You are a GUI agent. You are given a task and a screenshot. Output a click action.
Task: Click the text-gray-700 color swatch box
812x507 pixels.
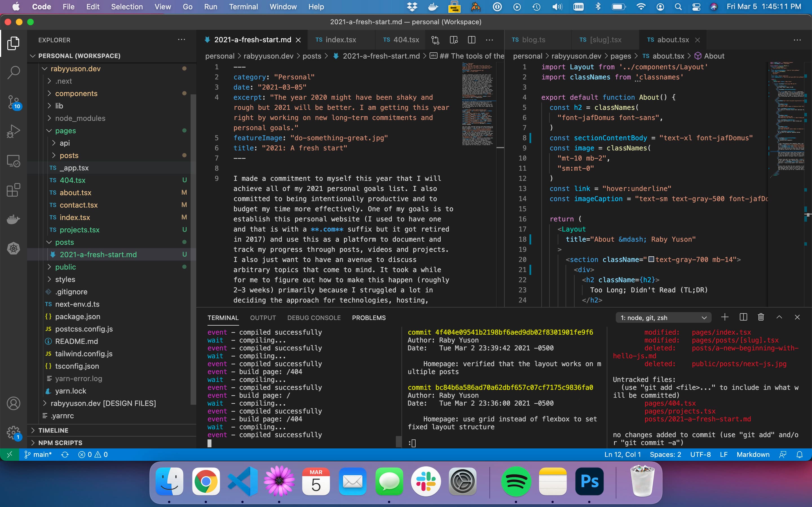pos(651,259)
